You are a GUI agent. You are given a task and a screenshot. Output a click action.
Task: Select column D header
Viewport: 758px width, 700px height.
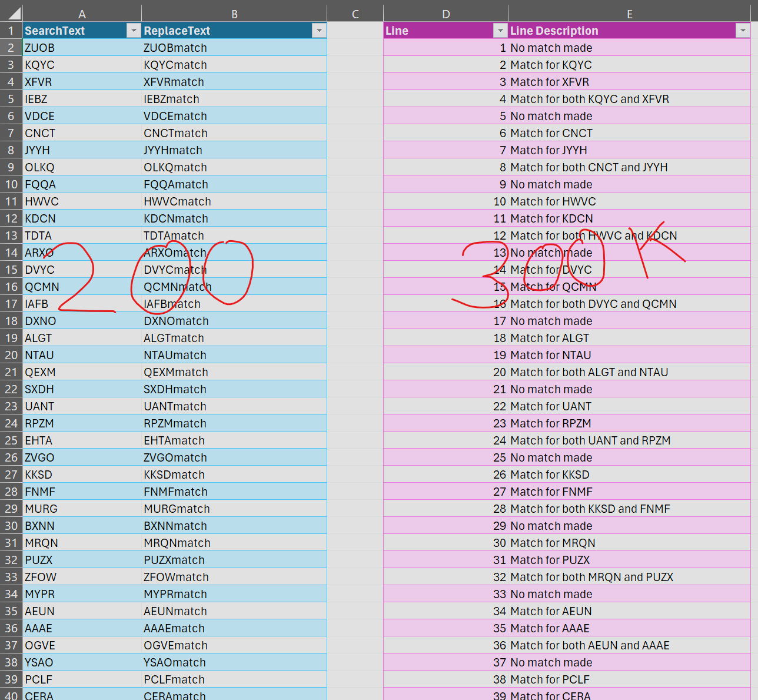(446, 14)
